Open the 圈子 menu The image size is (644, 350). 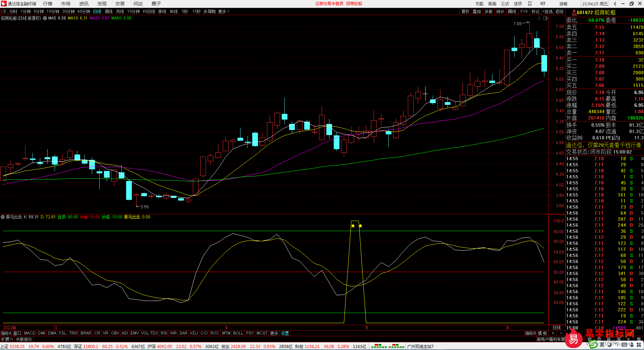pyautogui.click(x=156, y=4)
